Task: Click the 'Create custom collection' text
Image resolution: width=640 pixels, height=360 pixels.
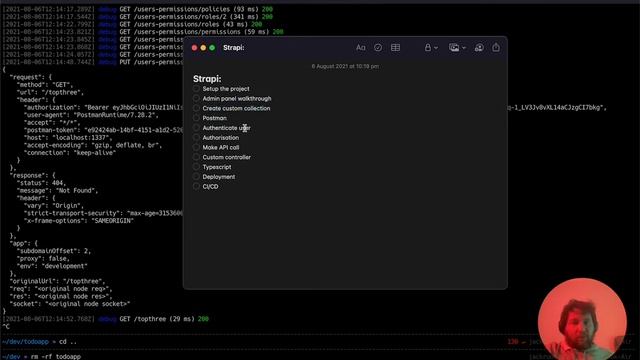Action: point(236,108)
